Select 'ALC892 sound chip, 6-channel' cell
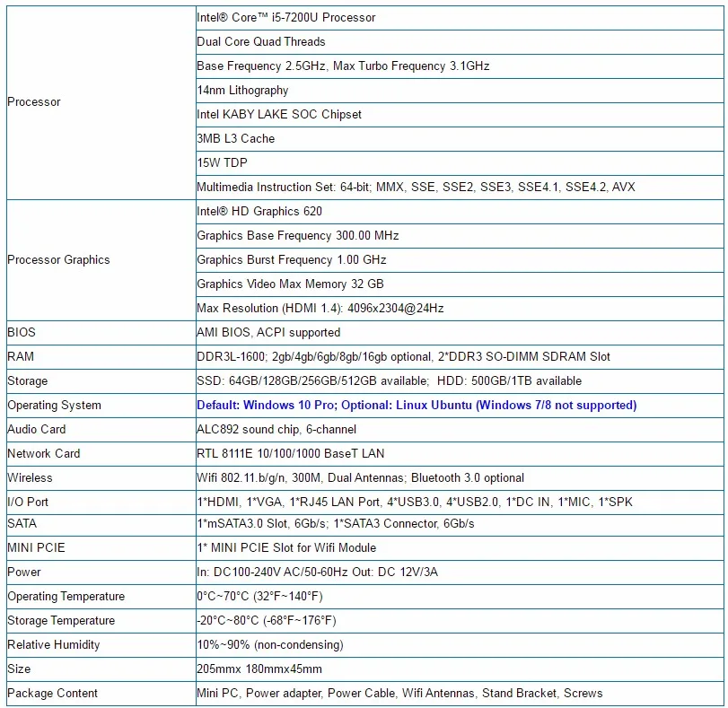The height and width of the screenshot is (708, 728). [x=460, y=430]
